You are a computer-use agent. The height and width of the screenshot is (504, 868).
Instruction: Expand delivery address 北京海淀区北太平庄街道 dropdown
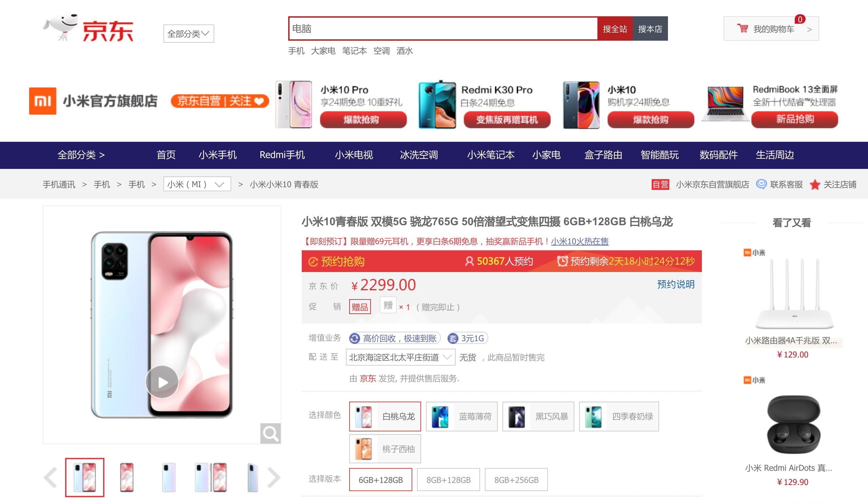click(x=400, y=357)
